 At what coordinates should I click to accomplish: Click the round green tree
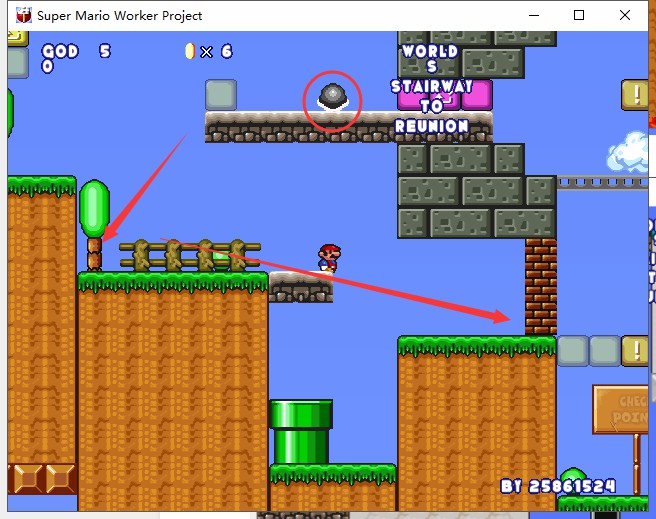(x=95, y=209)
